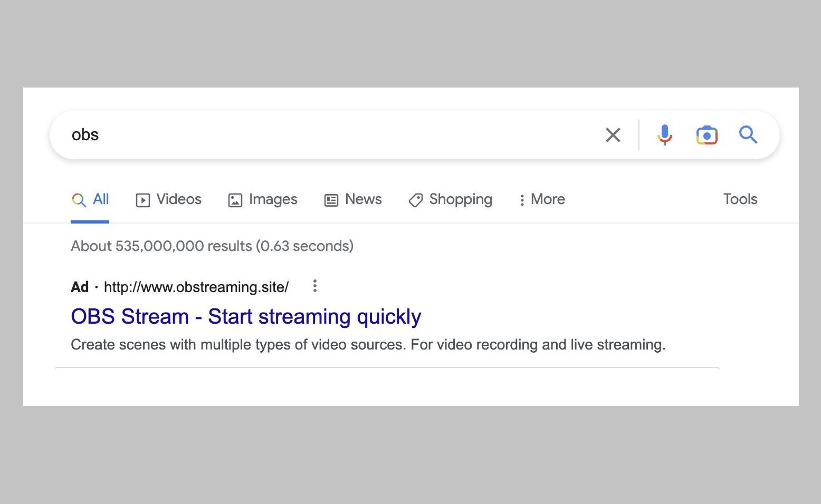Open the News tab
The width and height of the screenshot is (821, 504).
(x=353, y=199)
